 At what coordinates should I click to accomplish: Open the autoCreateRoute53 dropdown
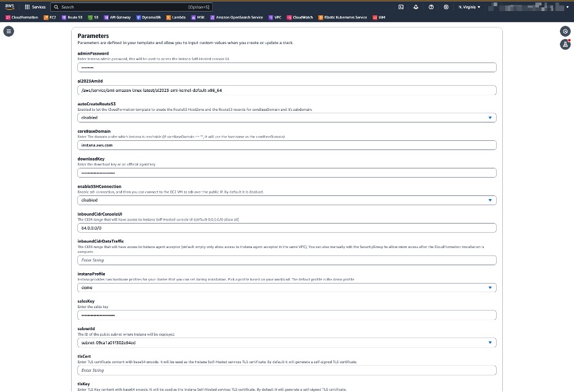click(287, 118)
